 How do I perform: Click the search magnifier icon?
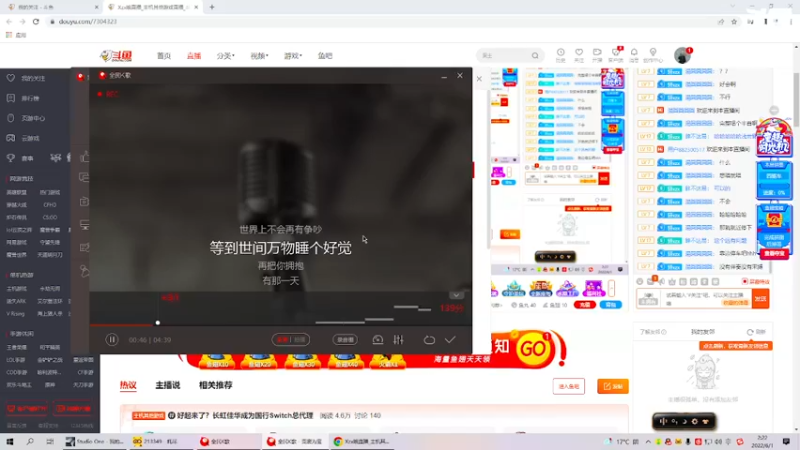tap(535, 56)
